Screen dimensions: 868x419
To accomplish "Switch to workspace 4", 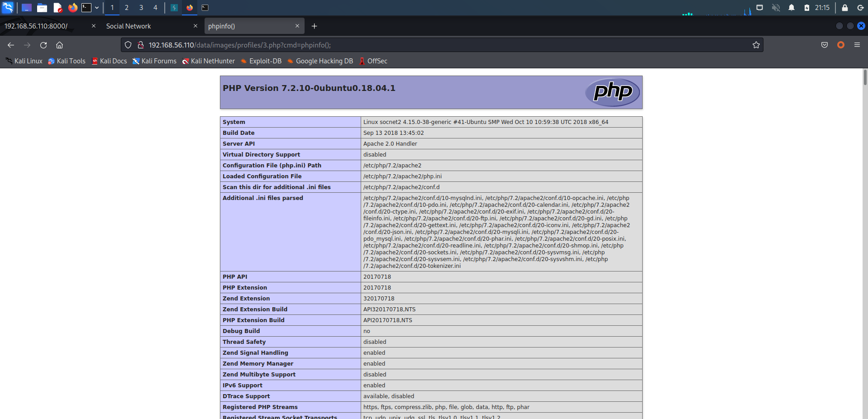I will coord(155,8).
